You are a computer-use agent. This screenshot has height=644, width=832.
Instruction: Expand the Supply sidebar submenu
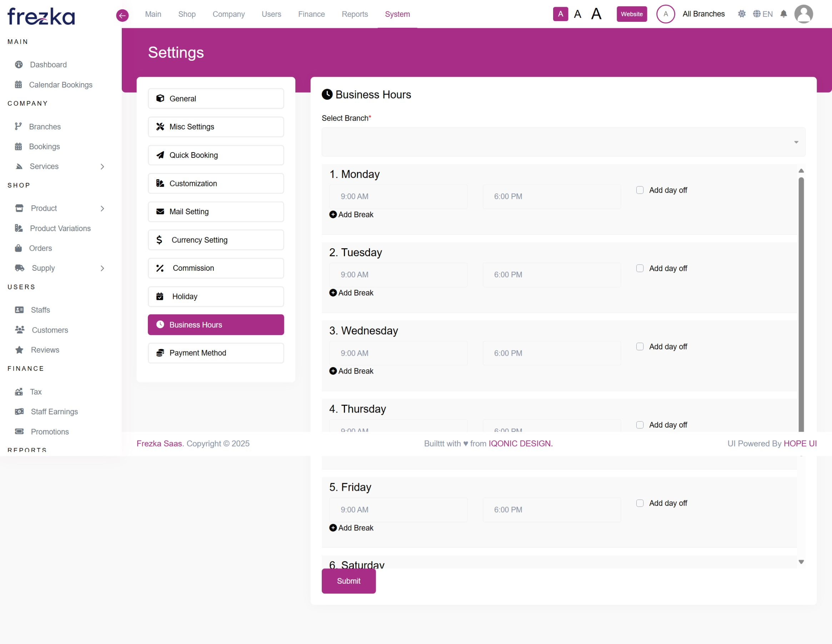pyautogui.click(x=102, y=268)
